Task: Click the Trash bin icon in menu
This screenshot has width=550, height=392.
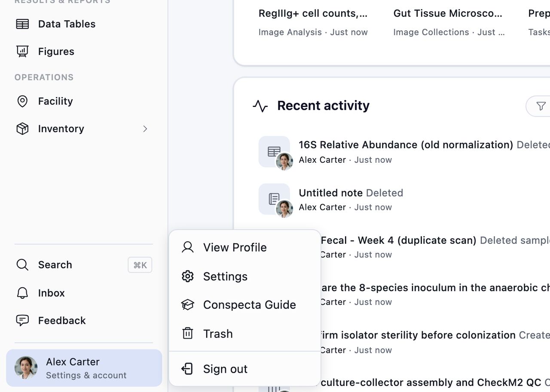Action: point(188,334)
